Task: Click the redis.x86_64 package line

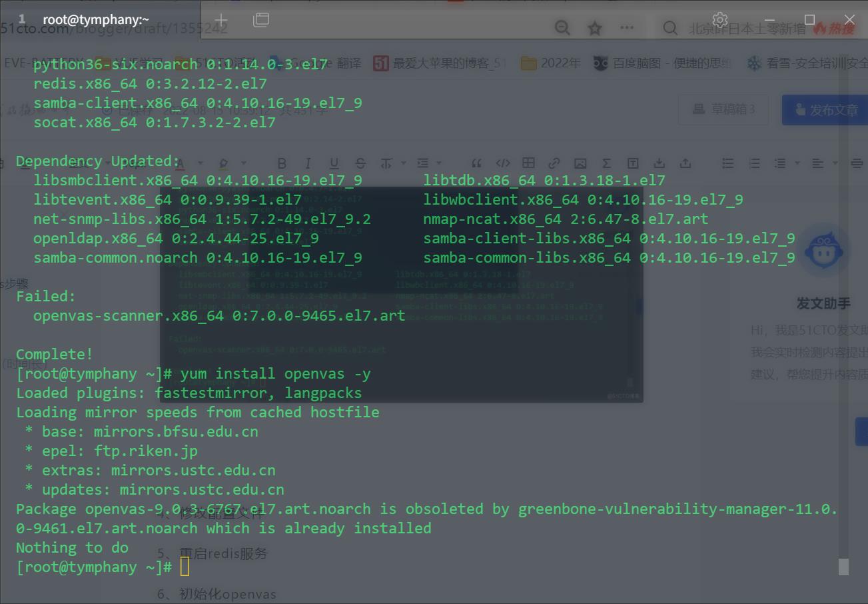Action: [150, 83]
